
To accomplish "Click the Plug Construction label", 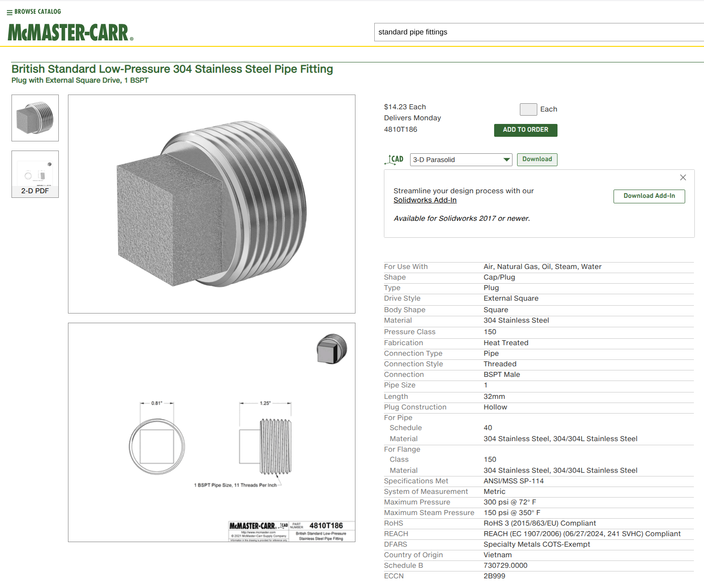I will [x=415, y=407].
